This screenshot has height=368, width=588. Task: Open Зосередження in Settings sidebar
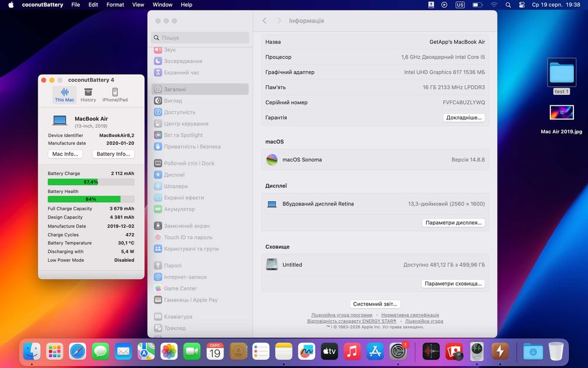(201, 61)
